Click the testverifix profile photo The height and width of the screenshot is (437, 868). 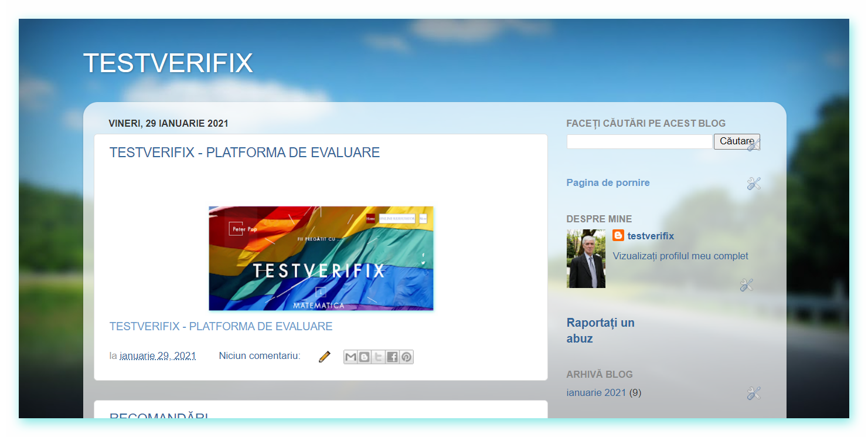tap(586, 259)
